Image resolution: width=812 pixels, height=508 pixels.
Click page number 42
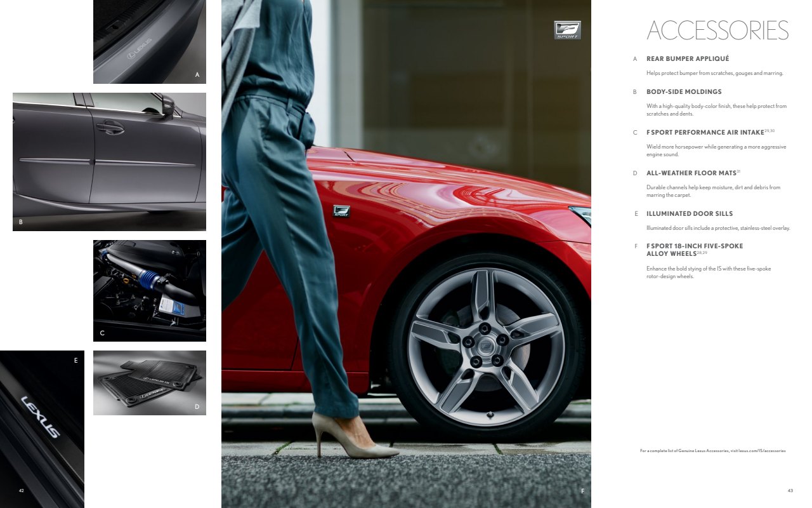tap(21, 490)
